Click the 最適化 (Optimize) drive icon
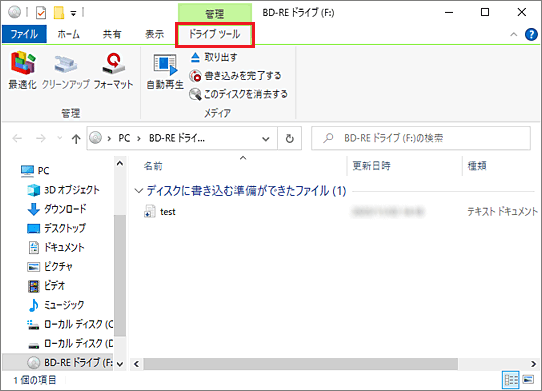The height and width of the screenshot is (391, 542). tap(23, 71)
